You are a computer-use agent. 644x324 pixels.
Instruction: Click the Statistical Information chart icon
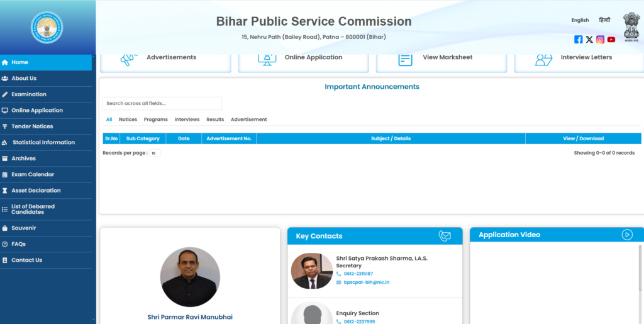click(x=5, y=142)
